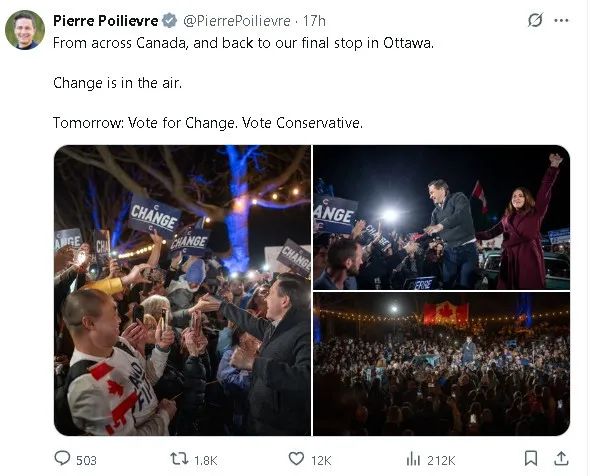This screenshot has height=476, width=595.
Task: Open the @PierrePoilievre handle link
Action: click(237, 21)
